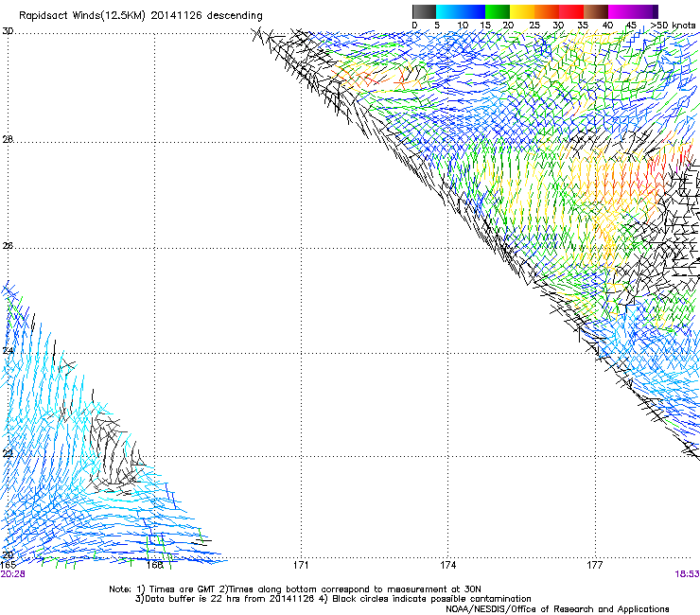Click latitude label 28 on left axis
The width and height of the screenshot is (700, 615).
[8, 140]
